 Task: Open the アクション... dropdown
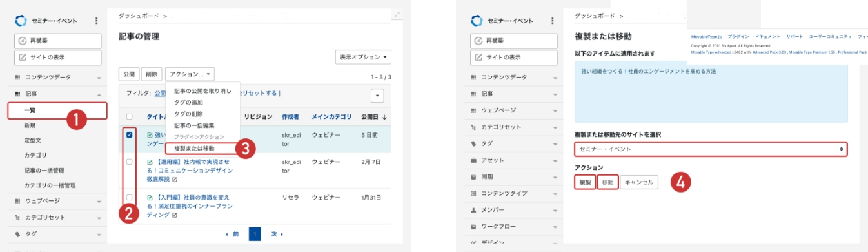pos(190,74)
